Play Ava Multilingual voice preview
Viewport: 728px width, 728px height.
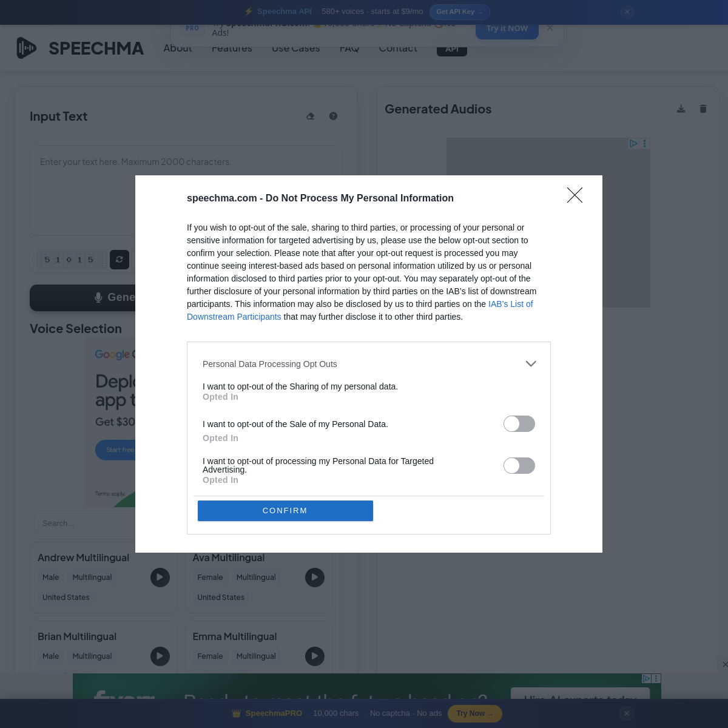(x=315, y=578)
